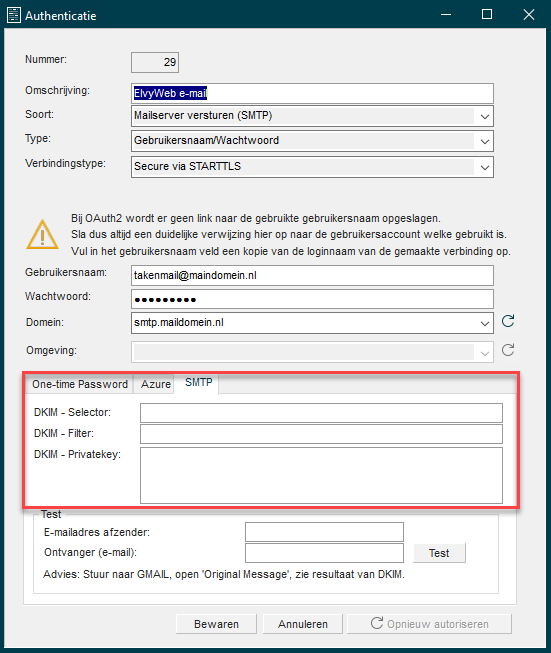The width and height of the screenshot is (551, 653).
Task: Close the Authenticatie dialog window
Action: (x=529, y=15)
